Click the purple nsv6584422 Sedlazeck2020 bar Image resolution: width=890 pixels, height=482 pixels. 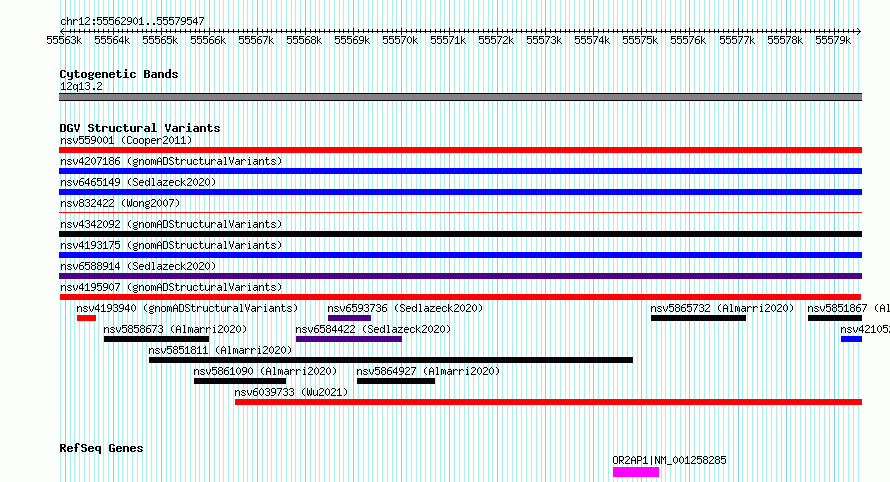[x=349, y=339]
